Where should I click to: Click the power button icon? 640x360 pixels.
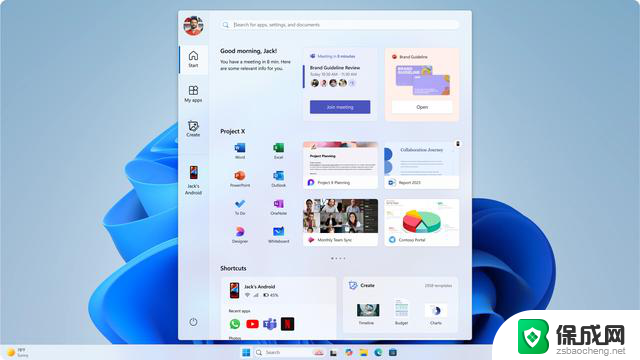pos(193,322)
